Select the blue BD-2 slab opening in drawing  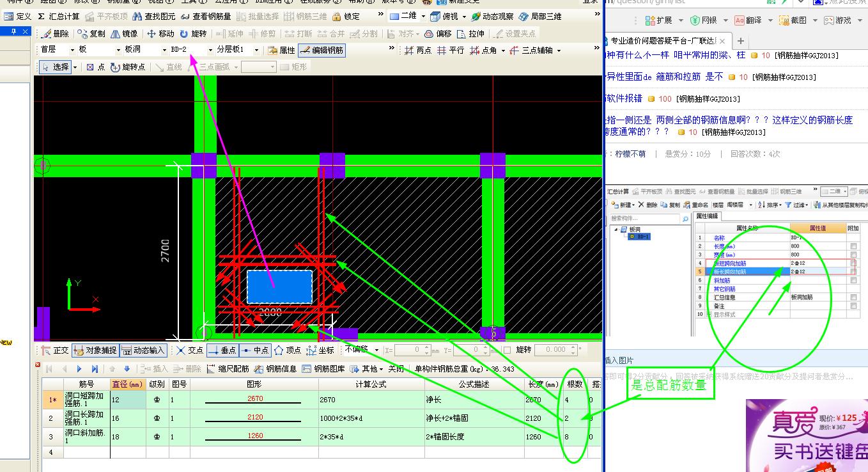[279, 286]
